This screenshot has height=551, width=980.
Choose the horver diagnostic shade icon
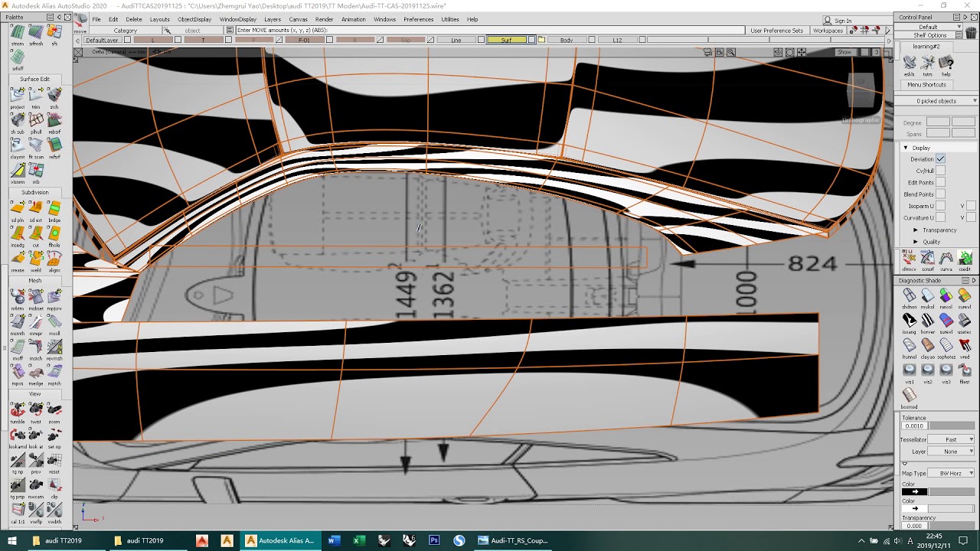pos(928,320)
